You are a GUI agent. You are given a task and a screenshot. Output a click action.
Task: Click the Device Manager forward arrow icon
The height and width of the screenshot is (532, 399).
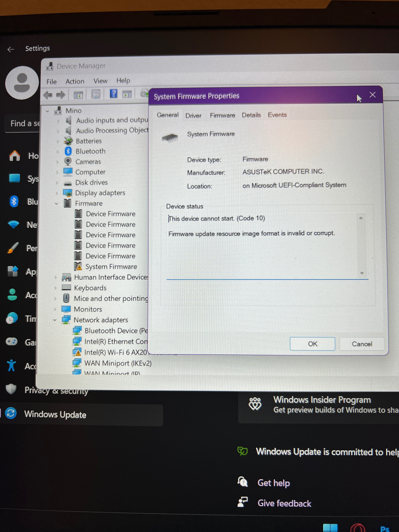point(61,95)
